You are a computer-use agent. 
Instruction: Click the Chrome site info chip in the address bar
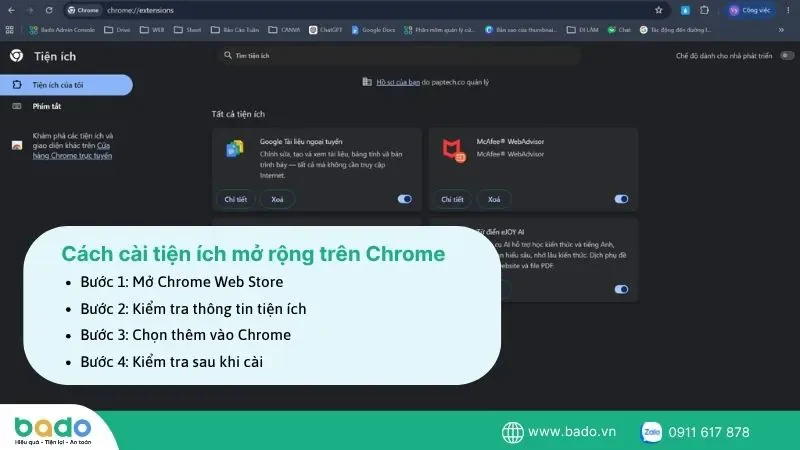[84, 10]
